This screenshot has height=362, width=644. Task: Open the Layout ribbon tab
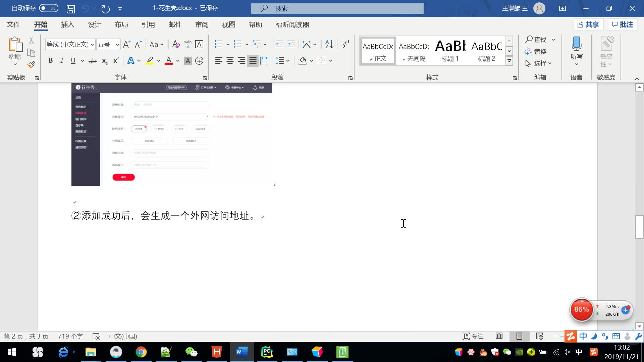[x=121, y=24]
